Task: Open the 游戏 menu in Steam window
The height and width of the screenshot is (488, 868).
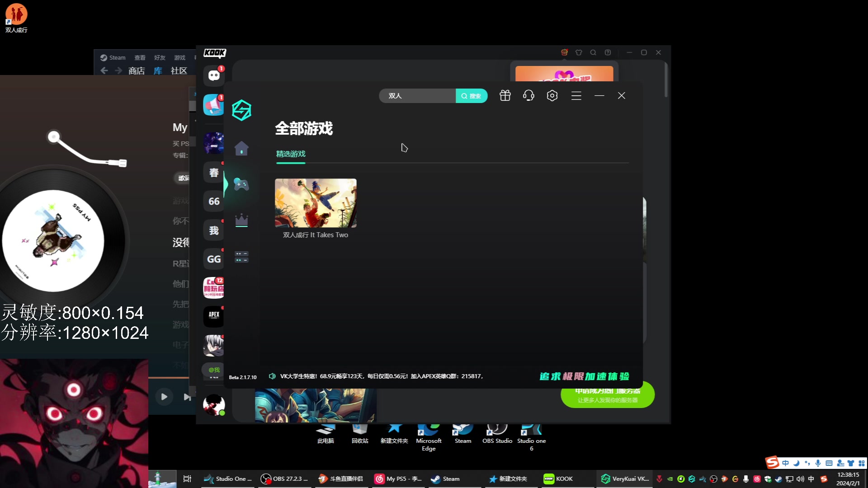Action: [x=179, y=57]
